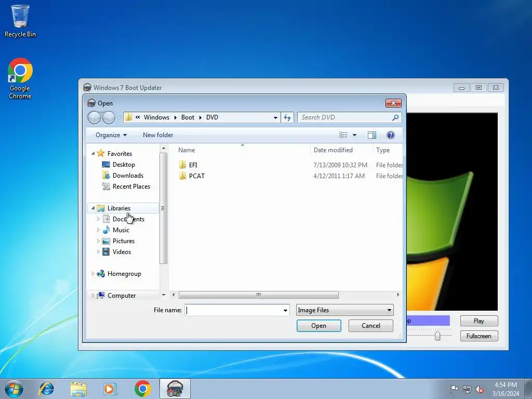Open Windows Media Player from taskbar
This screenshot has width=532, height=399.
pyautogui.click(x=110, y=389)
